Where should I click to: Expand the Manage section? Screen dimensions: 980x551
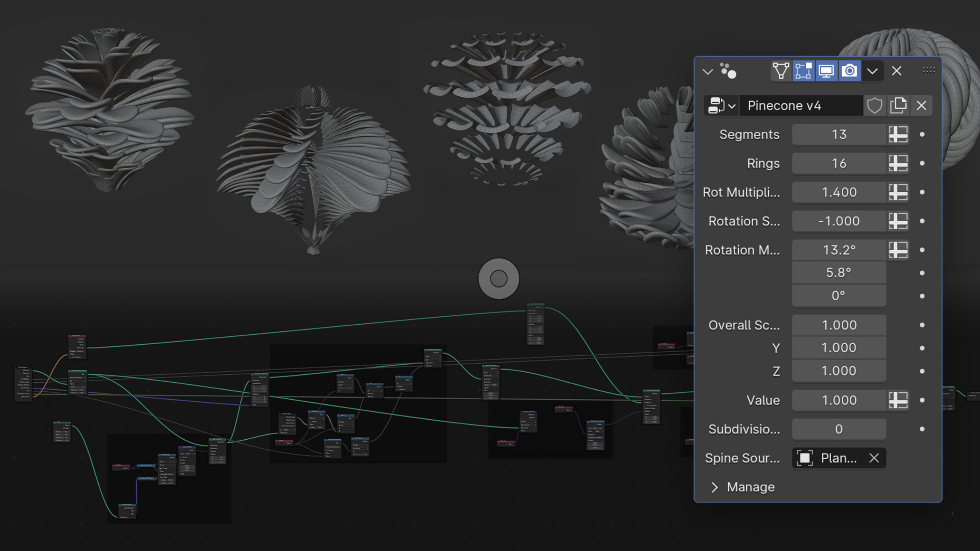[x=744, y=487]
